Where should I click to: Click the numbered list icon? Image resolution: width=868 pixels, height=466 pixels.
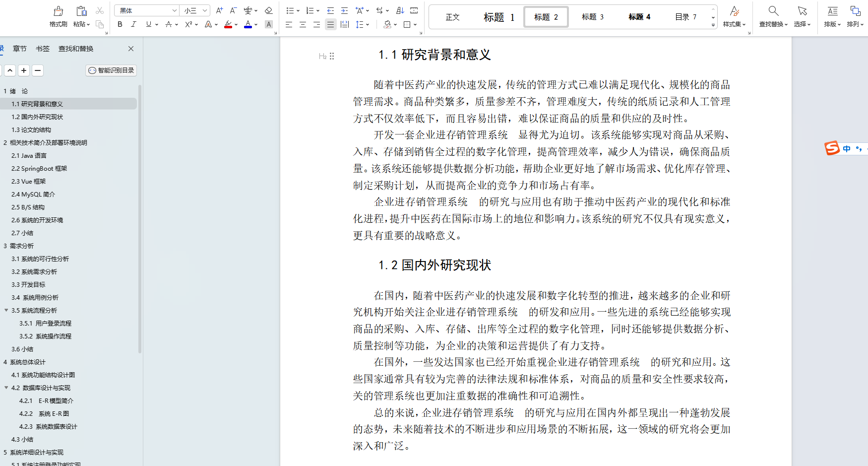(310, 10)
